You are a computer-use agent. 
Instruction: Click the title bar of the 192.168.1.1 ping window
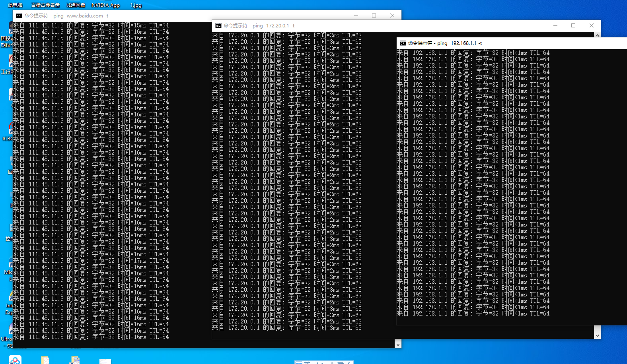537,43
